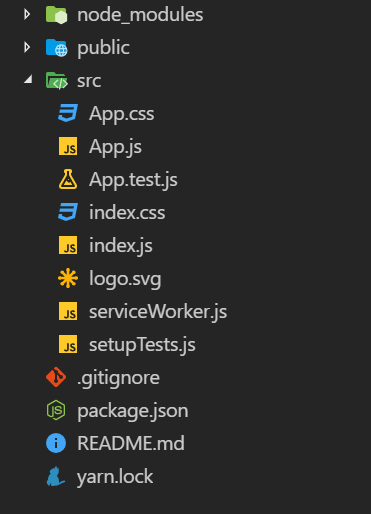Viewport: 371px width, 514px height.
Task: Open the package.json file
Action: [133, 411]
